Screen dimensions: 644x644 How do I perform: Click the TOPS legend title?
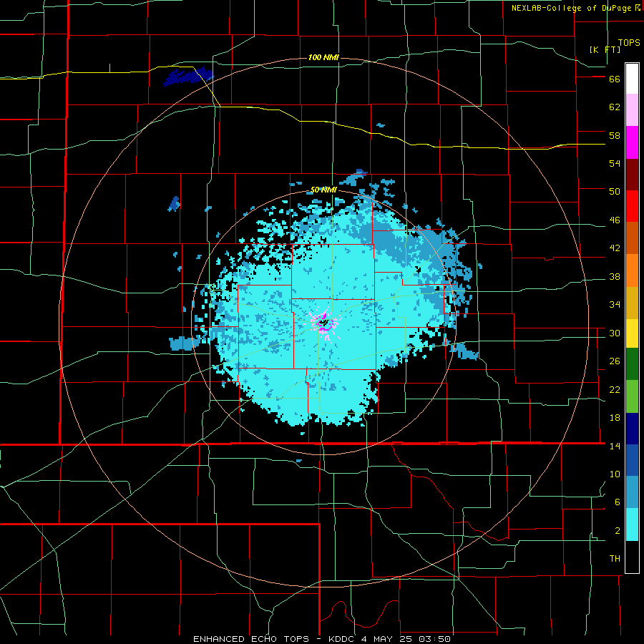point(629,42)
